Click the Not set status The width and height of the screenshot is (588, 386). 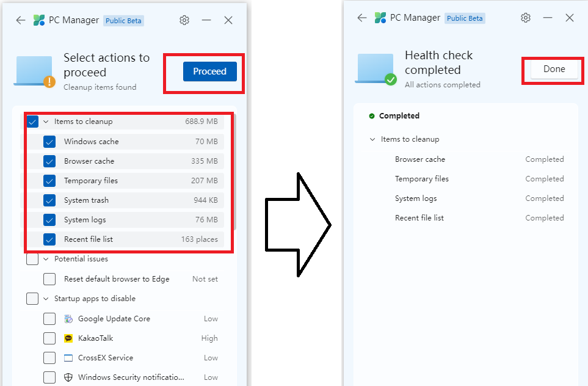(x=205, y=279)
